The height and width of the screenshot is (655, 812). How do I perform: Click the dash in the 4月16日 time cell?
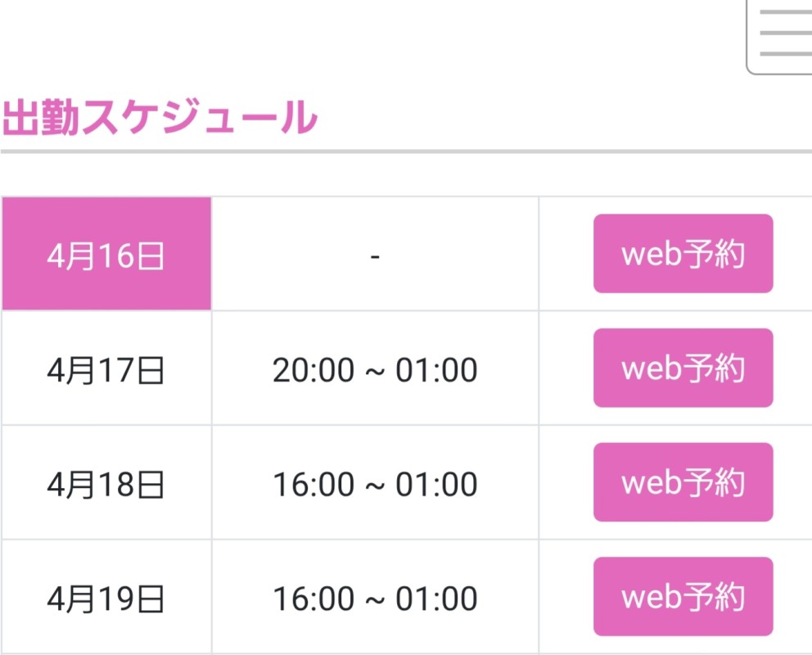coord(375,256)
